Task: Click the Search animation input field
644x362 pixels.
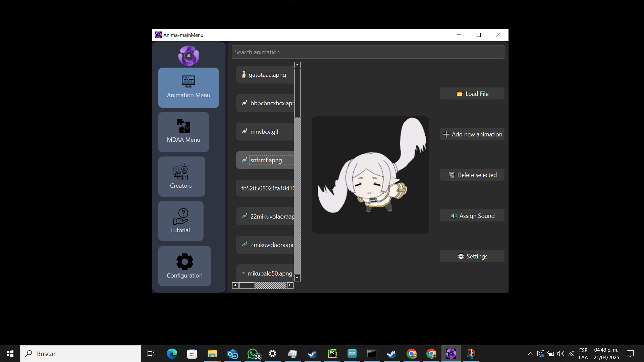Action: pyautogui.click(x=368, y=52)
